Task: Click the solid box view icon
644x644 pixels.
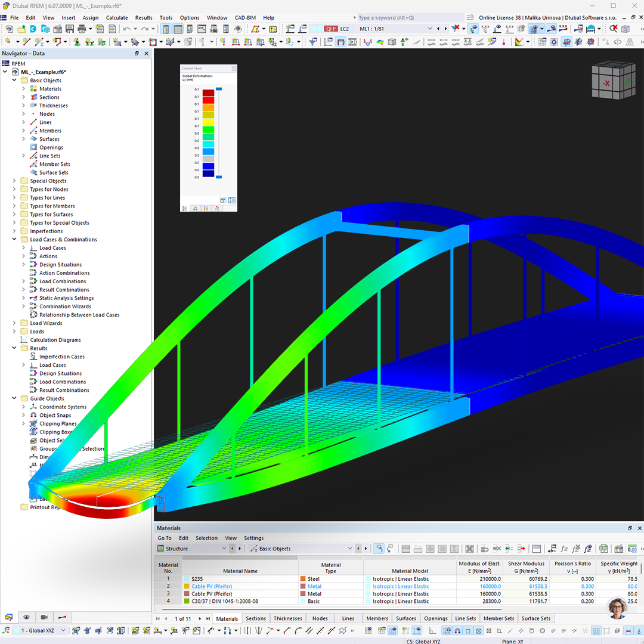Action: (625, 29)
